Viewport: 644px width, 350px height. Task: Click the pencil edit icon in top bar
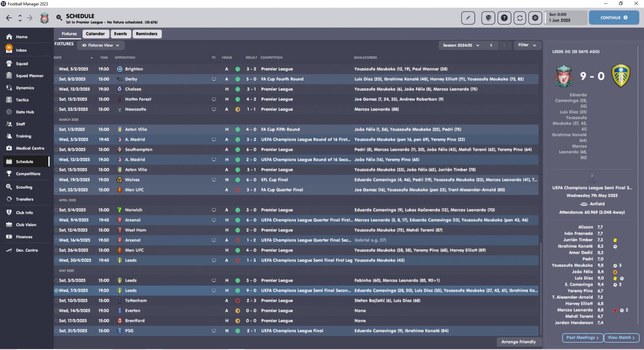[468, 18]
